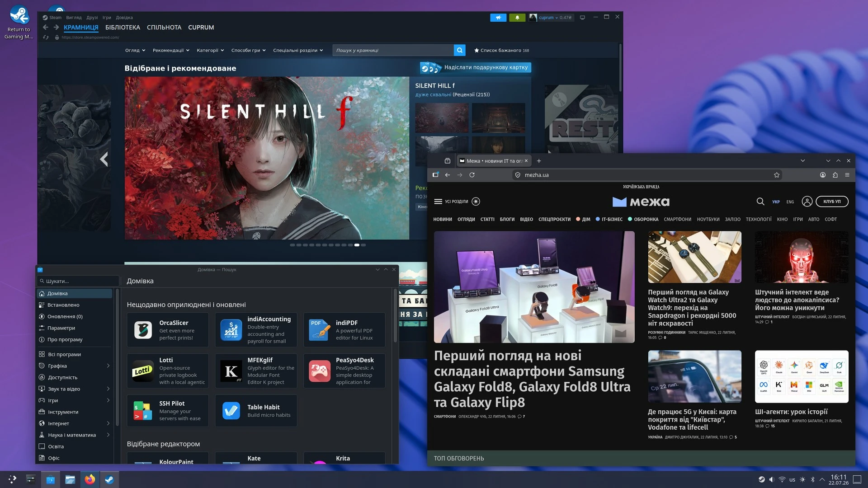
Task: Open the KDE application launcher
Action: pos(12,479)
